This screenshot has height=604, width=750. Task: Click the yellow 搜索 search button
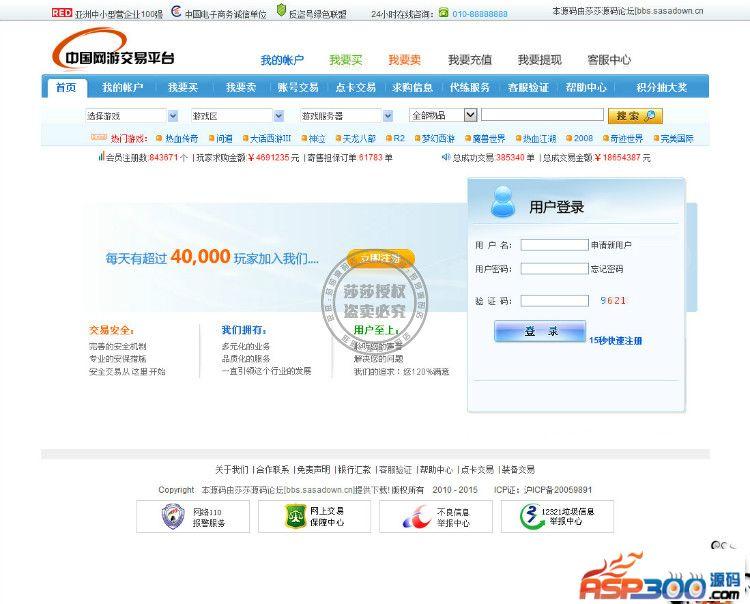pyautogui.click(x=635, y=116)
